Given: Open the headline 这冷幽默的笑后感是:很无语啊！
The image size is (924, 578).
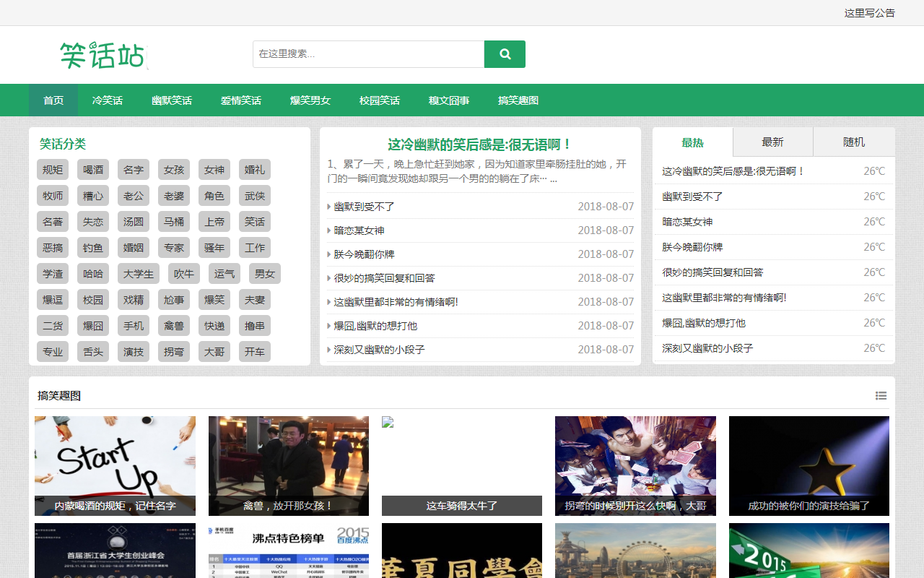Looking at the screenshot, I should tap(480, 144).
